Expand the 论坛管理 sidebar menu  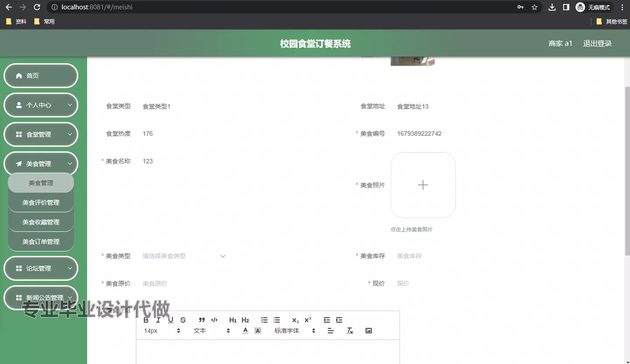[x=41, y=268]
